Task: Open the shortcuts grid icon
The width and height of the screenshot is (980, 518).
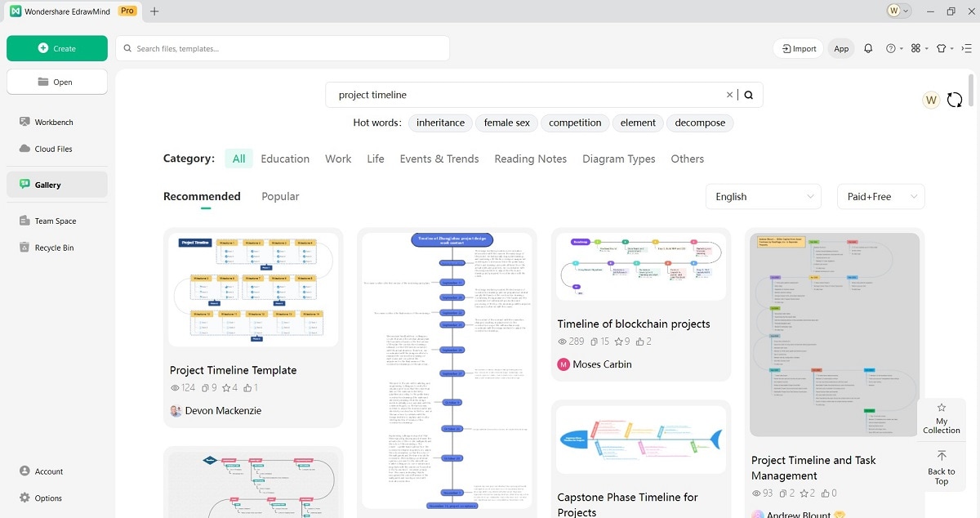Action: [916, 48]
